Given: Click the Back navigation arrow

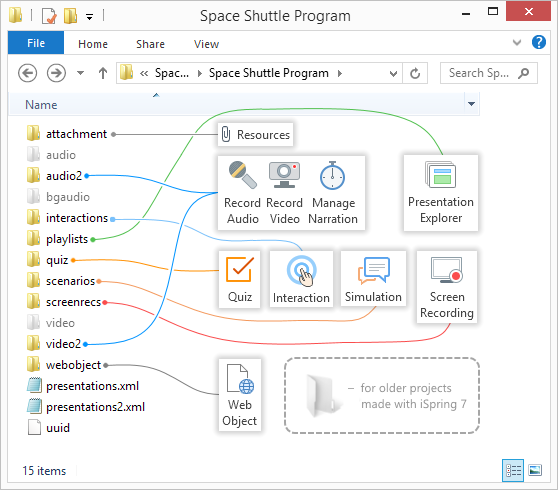Looking at the screenshot, I should 27,73.
